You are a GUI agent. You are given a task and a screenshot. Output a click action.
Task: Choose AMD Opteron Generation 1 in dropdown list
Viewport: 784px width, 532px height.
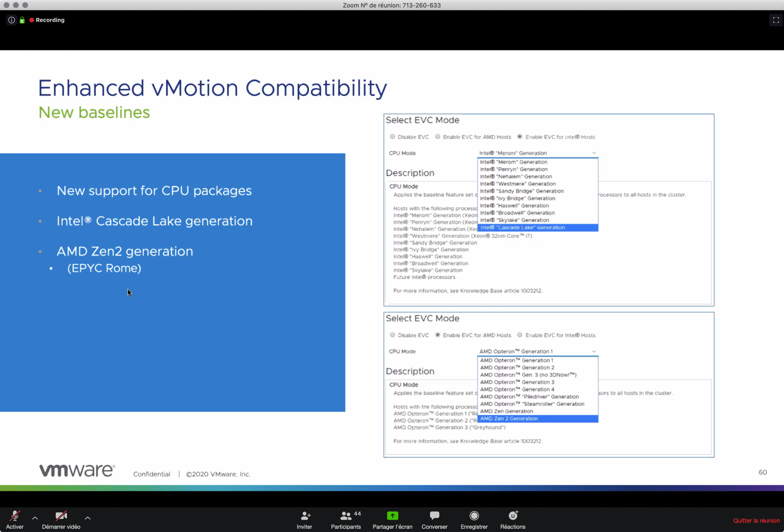[538, 360]
